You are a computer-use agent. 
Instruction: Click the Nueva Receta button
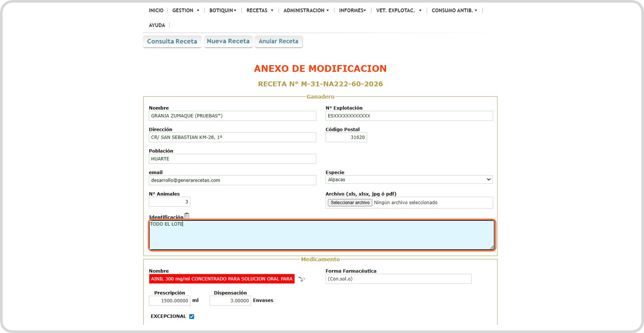(228, 41)
